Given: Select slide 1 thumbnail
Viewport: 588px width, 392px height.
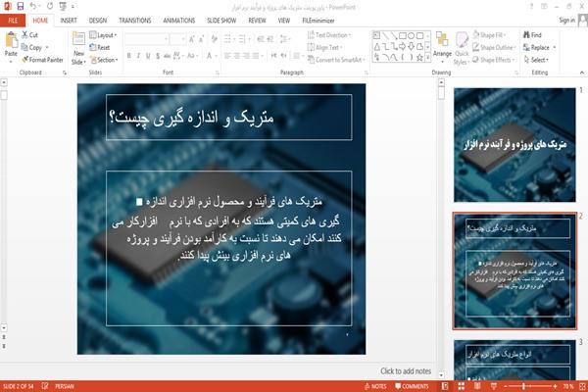Looking at the screenshot, I should coord(514,145).
